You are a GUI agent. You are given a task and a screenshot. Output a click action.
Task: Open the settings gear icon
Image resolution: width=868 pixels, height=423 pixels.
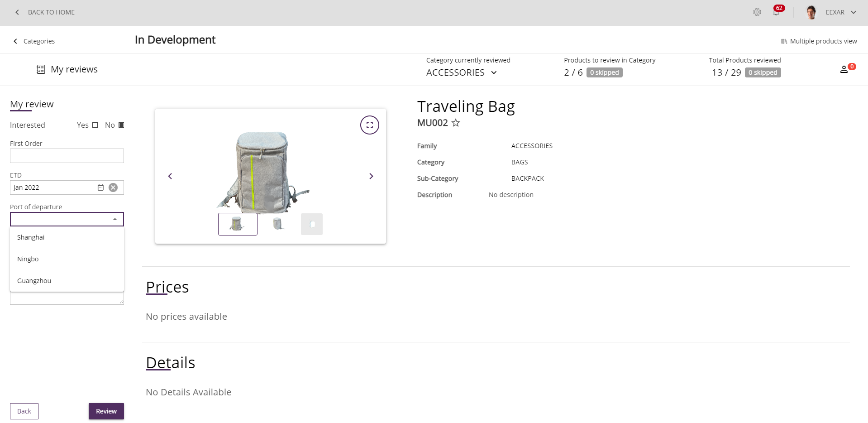click(x=757, y=12)
